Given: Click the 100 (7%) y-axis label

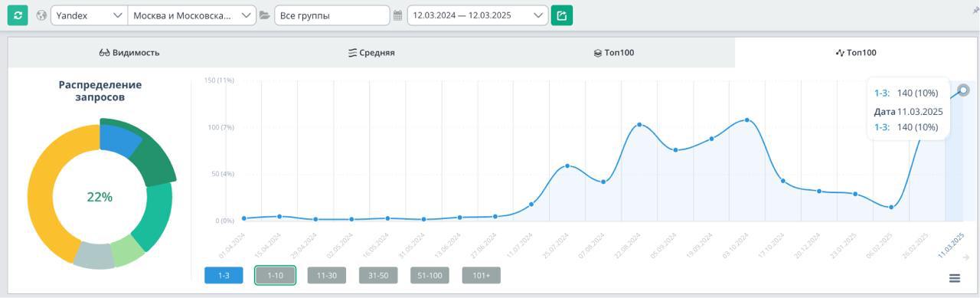Looking at the screenshot, I should pos(220,127).
